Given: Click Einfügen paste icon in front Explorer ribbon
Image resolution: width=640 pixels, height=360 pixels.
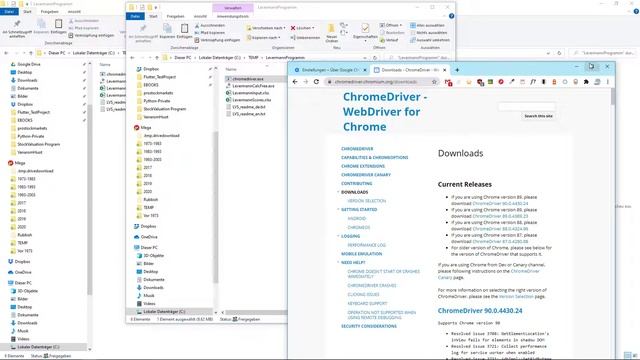Looking at the screenshot, I should coord(184,31).
